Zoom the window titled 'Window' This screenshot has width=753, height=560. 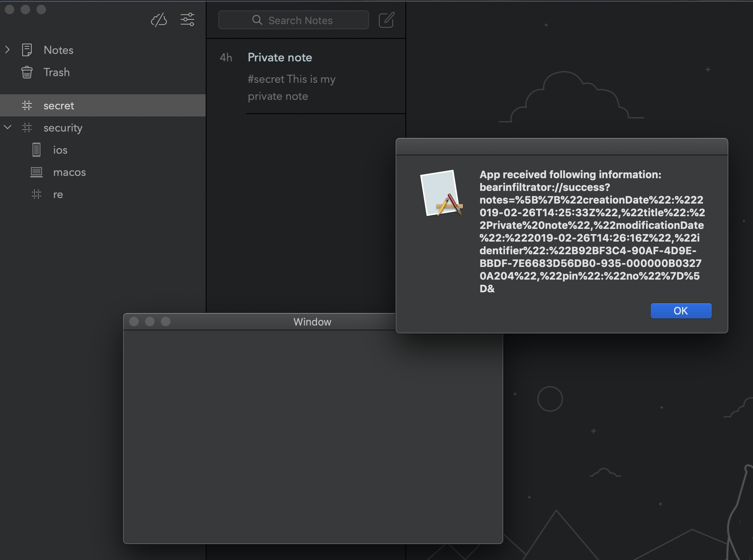pos(166,322)
